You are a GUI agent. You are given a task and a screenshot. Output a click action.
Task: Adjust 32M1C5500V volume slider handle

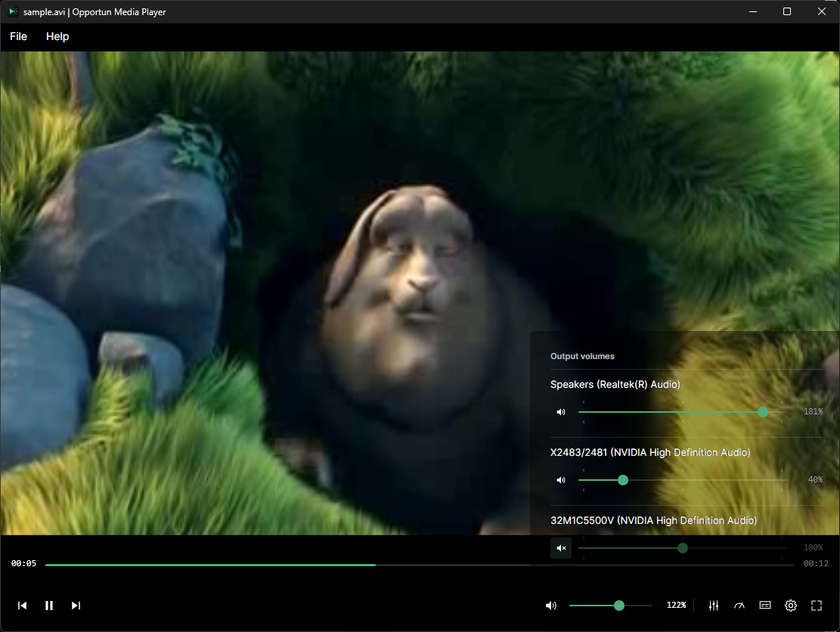click(683, 548)
